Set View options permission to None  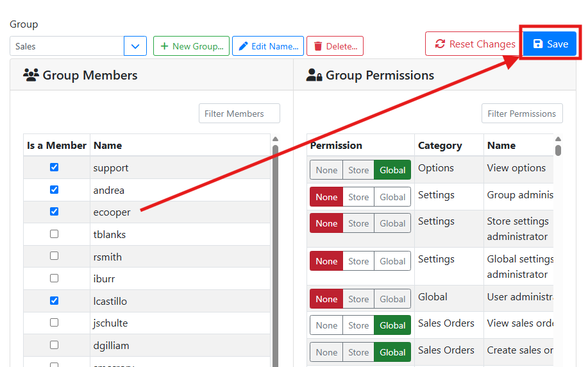coord(326,170)
